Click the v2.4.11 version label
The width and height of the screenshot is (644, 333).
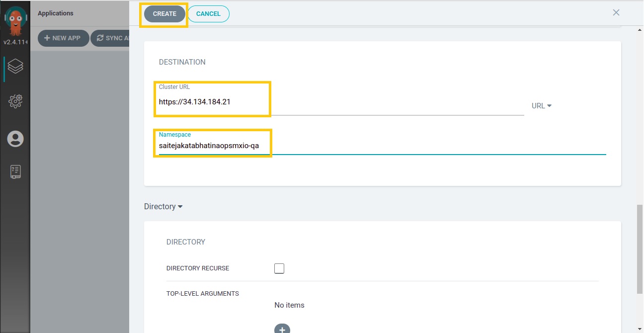[15, 42]
